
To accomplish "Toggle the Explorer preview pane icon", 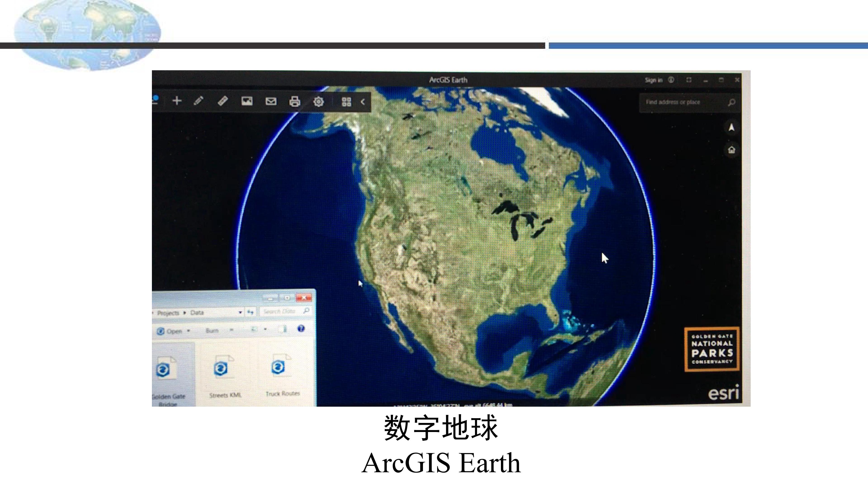I will (283, 329).
